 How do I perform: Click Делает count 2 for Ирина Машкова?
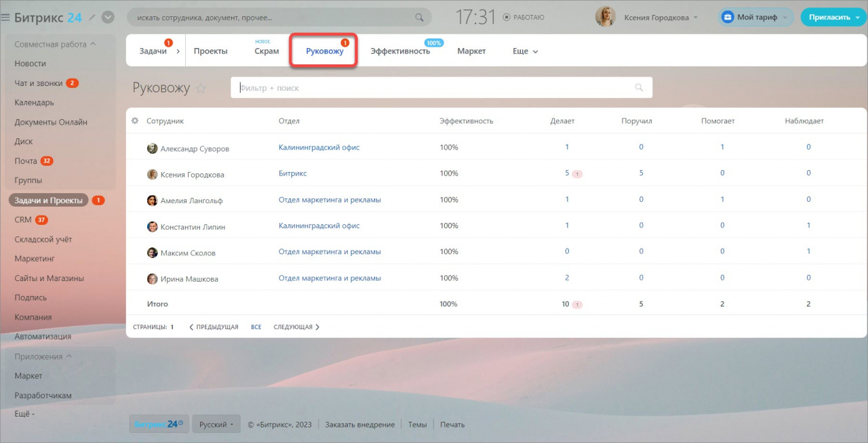point(567,278)
